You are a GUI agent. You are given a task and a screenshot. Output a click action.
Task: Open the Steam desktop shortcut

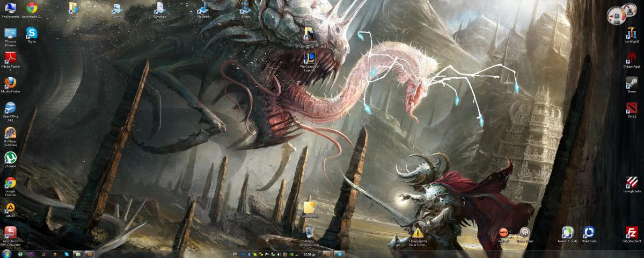632,85
